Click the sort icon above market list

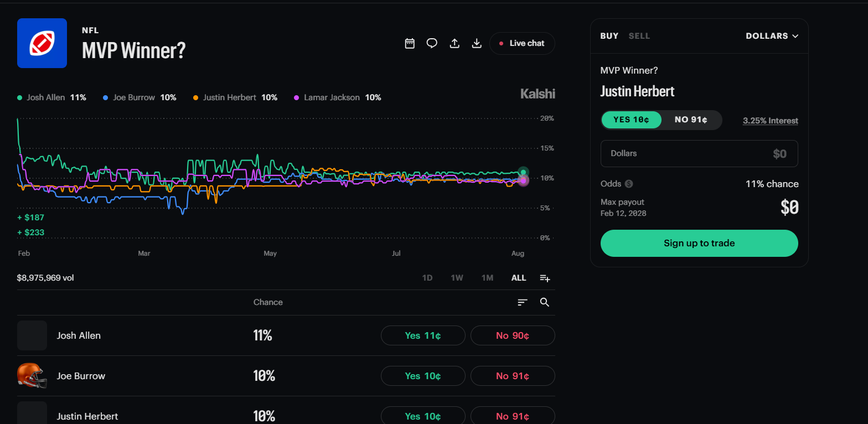[523, 302]
